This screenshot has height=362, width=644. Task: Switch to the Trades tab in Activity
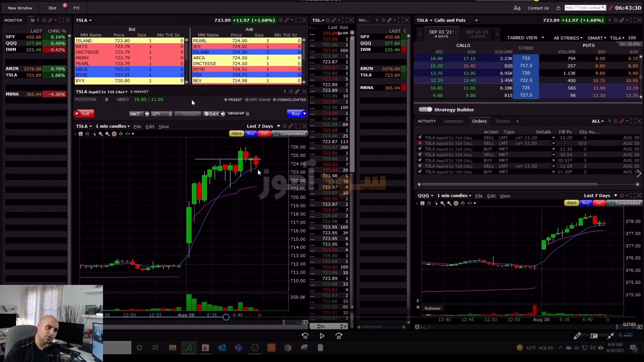pyautogui.click(x=502, y=121)
